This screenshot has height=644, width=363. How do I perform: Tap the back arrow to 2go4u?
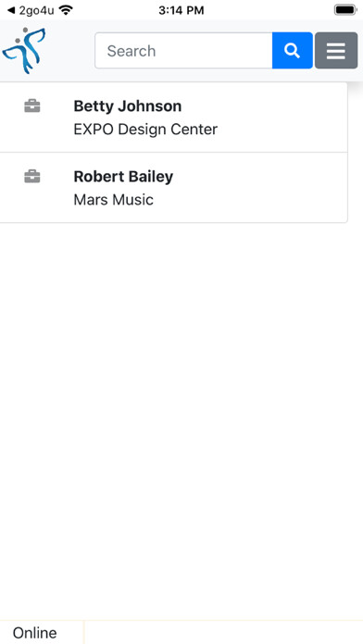pyautogui.click(x=11, y=10)
